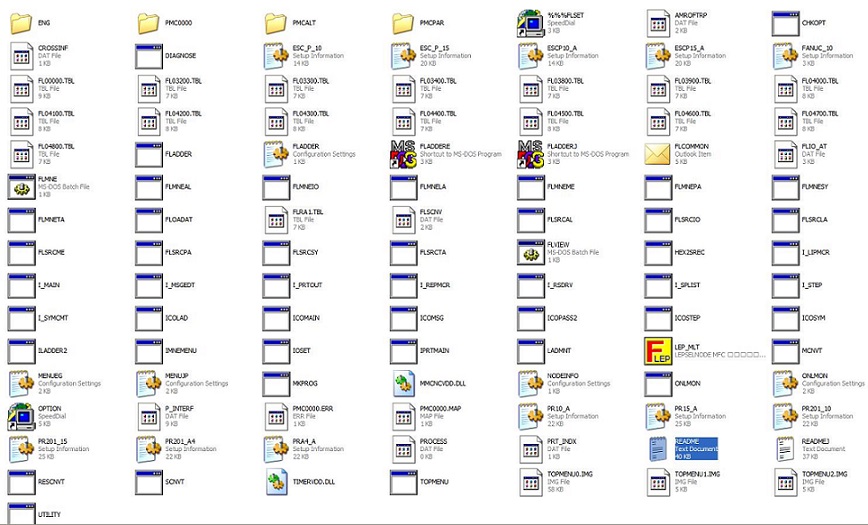Select the PMCALT folder

point(277,22)
